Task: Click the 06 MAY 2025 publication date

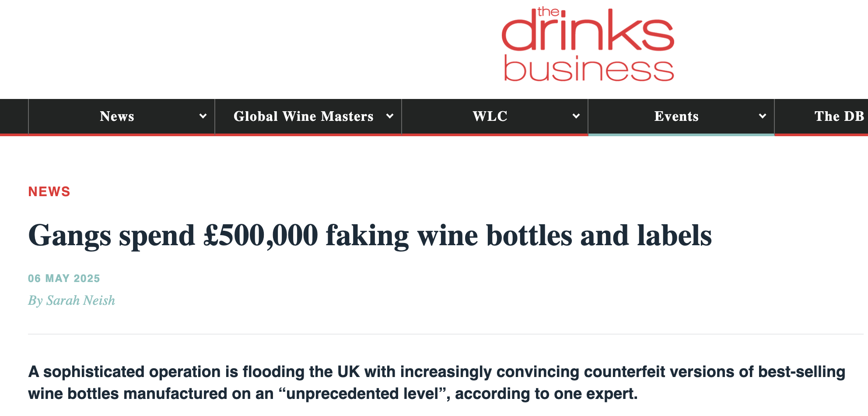Action: pos(64,279)
